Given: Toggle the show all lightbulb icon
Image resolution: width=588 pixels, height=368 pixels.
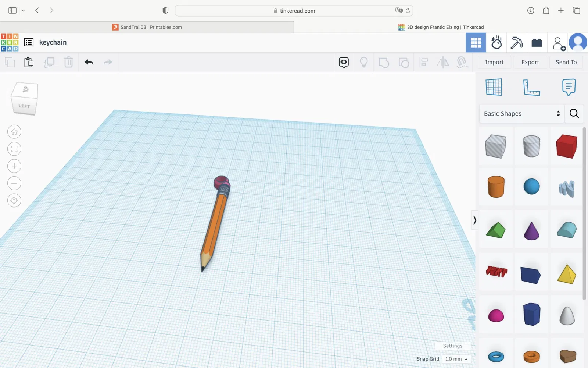Looking at the screenshot, I should pyautogui.click(x=364, y=63).
